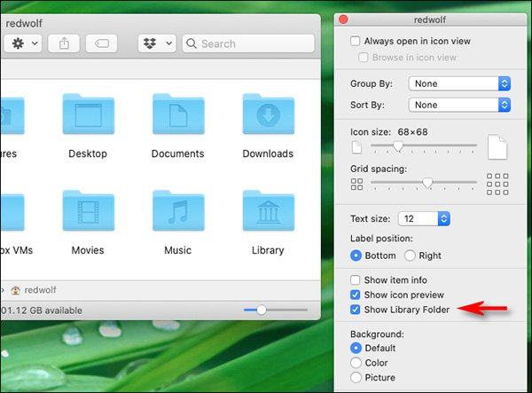This screenshot has height=393, width=532.
Task: Open the Library folder icon
Action: [268, 211]
